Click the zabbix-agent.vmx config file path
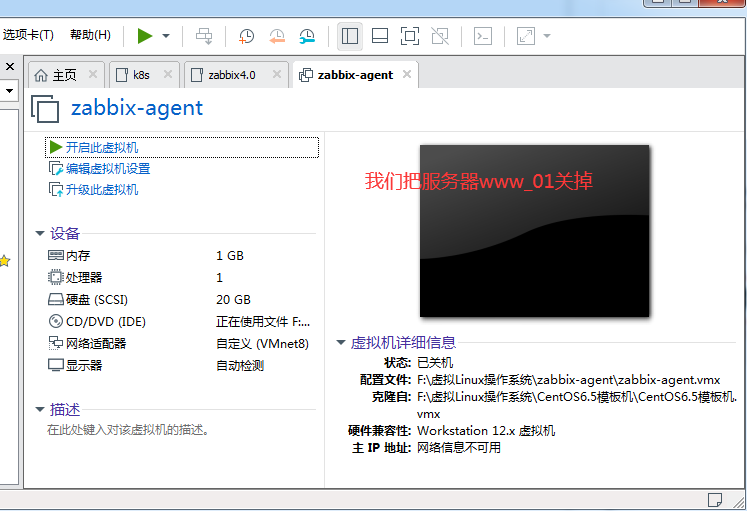747x511 pixels. click(x=568, y=380)
